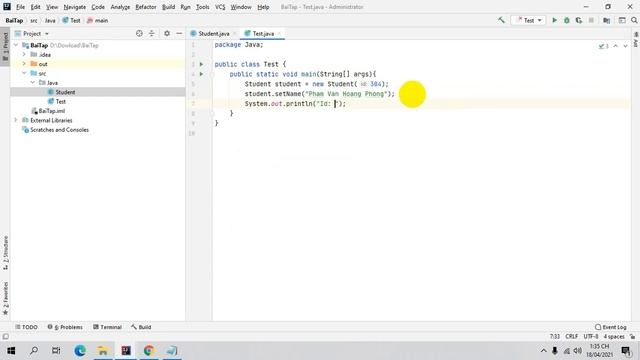640x360 pixels.
Task: Open the Windows notification center
Action: (626, 351)
